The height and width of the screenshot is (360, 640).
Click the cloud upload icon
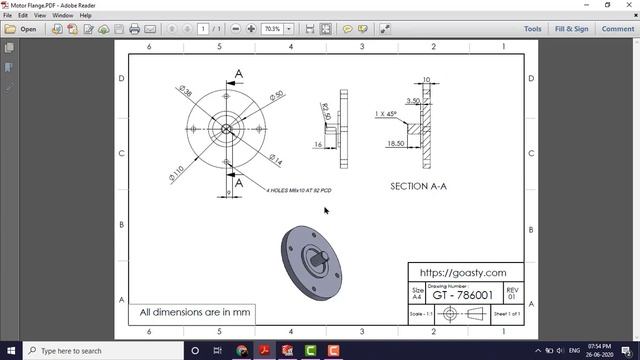tap(104, 29)
